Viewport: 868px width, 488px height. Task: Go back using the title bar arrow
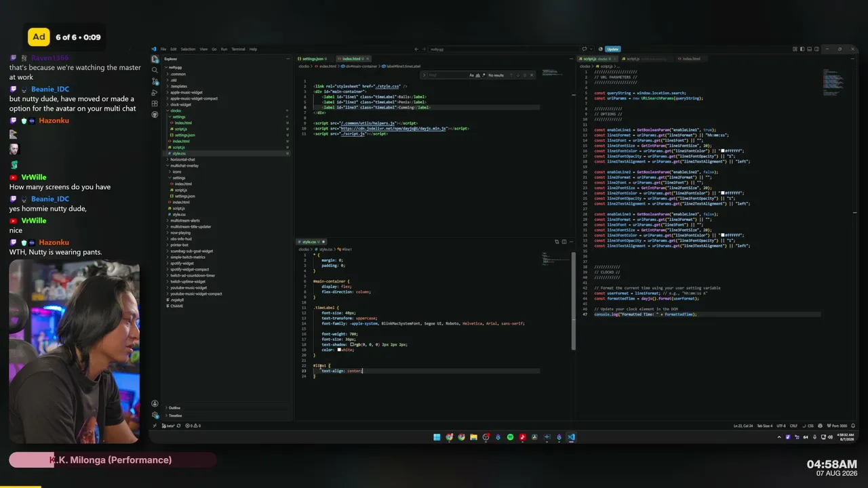point(415,49)
